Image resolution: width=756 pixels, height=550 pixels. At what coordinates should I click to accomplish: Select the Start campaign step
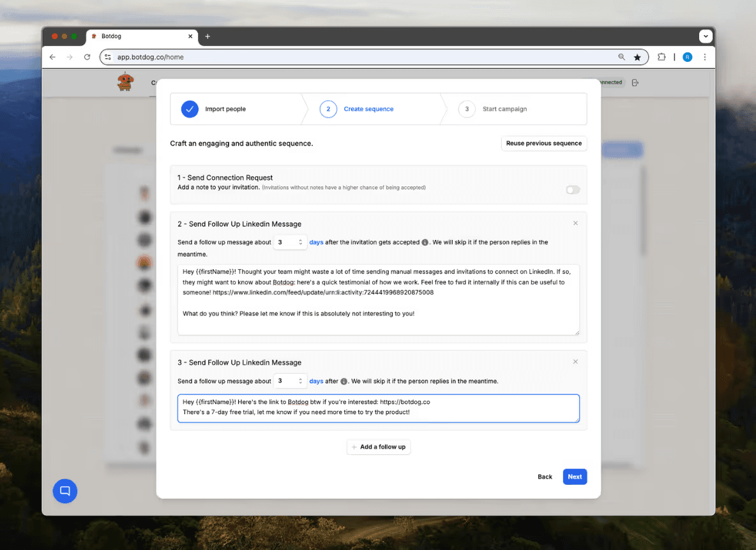click(504, 109)
